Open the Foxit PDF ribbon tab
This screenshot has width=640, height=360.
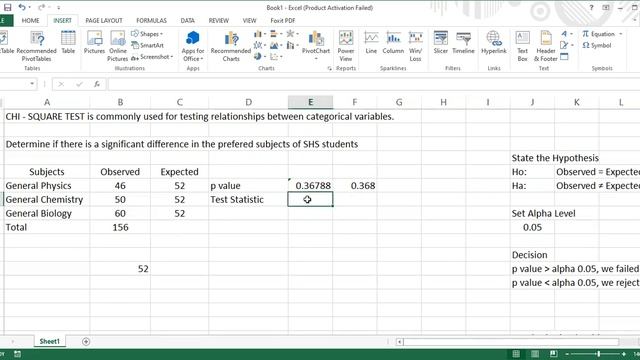click(x=282, y=20)
